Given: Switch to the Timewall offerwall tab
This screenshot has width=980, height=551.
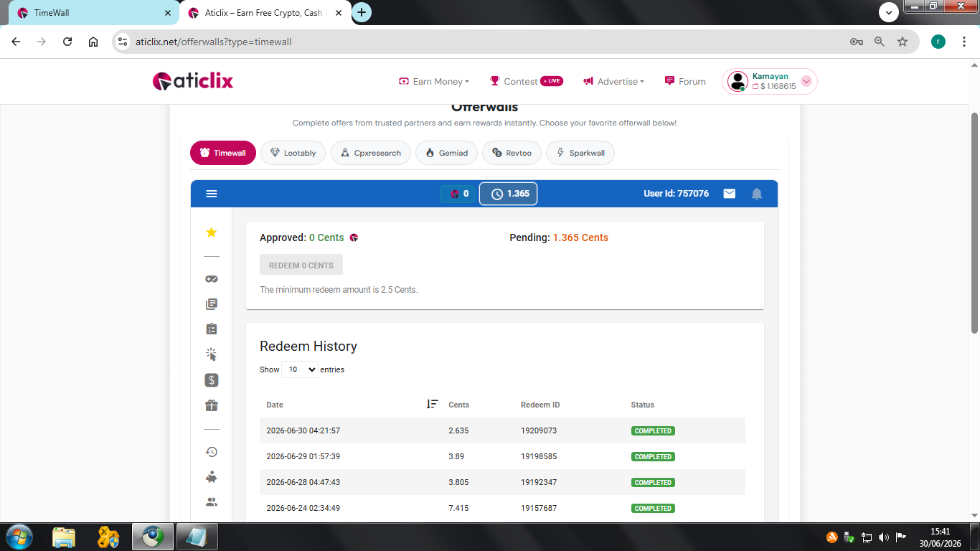Looking at the screenshot, I should coord(223,153).
